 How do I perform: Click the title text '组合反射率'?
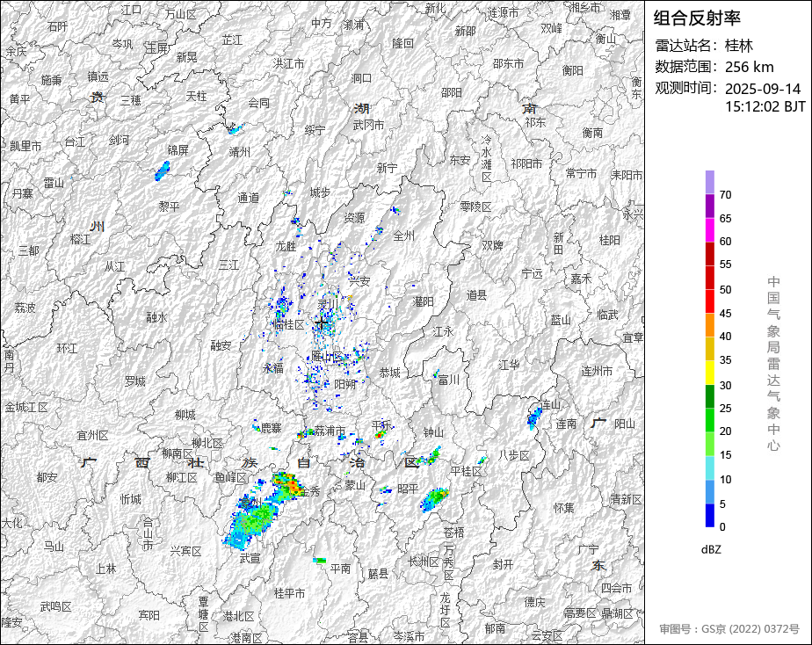pos(697,18)
